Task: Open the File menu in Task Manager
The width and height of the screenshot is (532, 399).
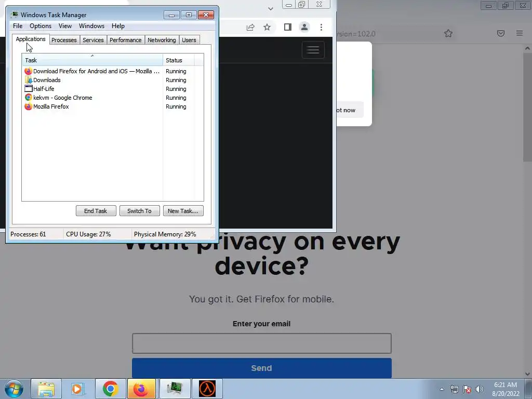Action: click(x=18, y=26)
